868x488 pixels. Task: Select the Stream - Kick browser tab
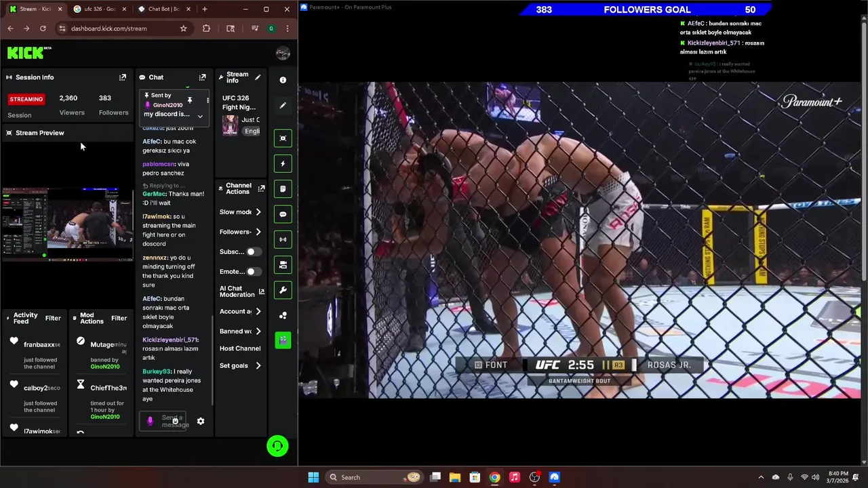pos(35,9)
